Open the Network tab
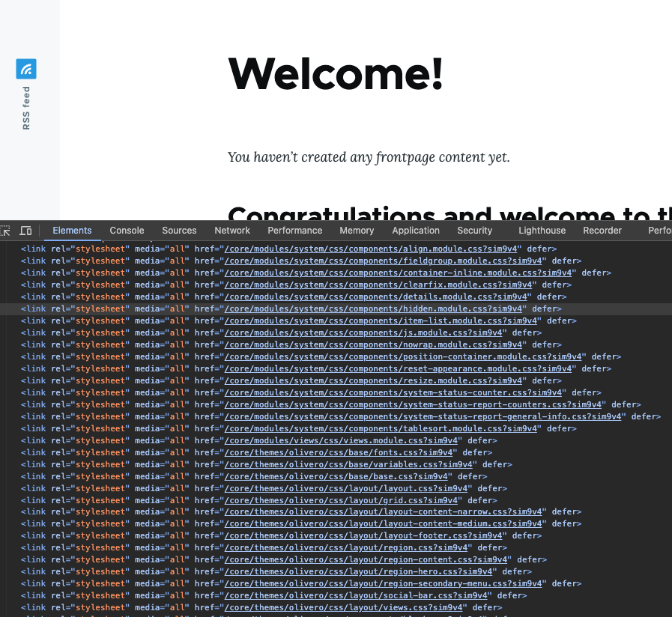Image resolution: width=672 pixels, height=617 pixels. 232,231
